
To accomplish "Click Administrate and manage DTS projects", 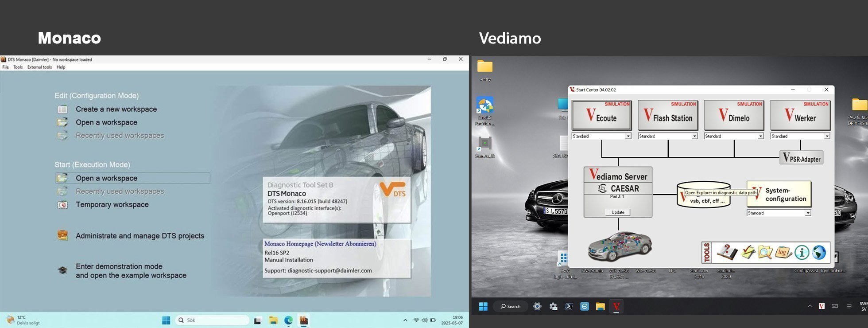I will click(x=140, y=236).
